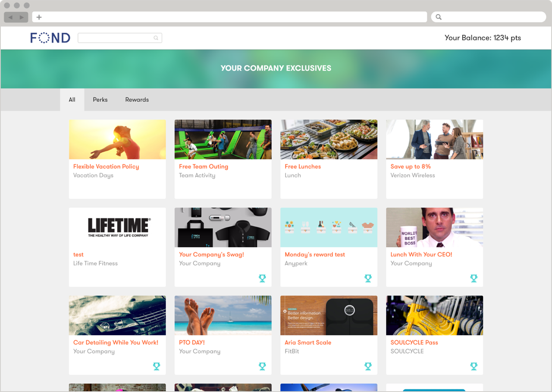Viewport: 552px width, 392px height.
Task: Click the black swag merchandise thumbnail
Action: tap(223, 227)
